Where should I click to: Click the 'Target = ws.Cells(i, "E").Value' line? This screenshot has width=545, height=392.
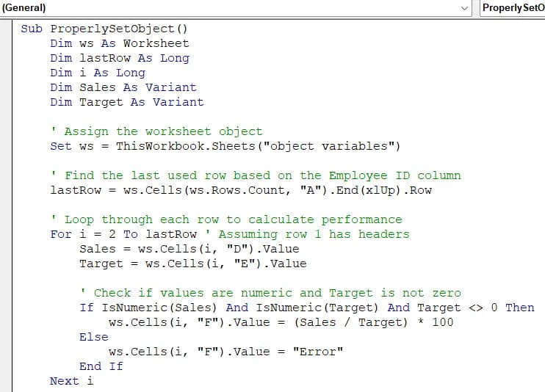193,264
